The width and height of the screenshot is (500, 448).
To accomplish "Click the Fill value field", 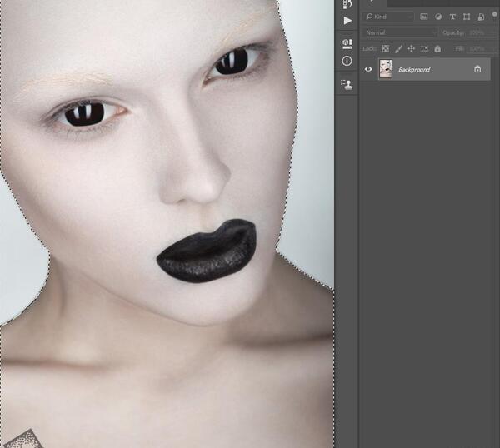I will pos(482,49).
